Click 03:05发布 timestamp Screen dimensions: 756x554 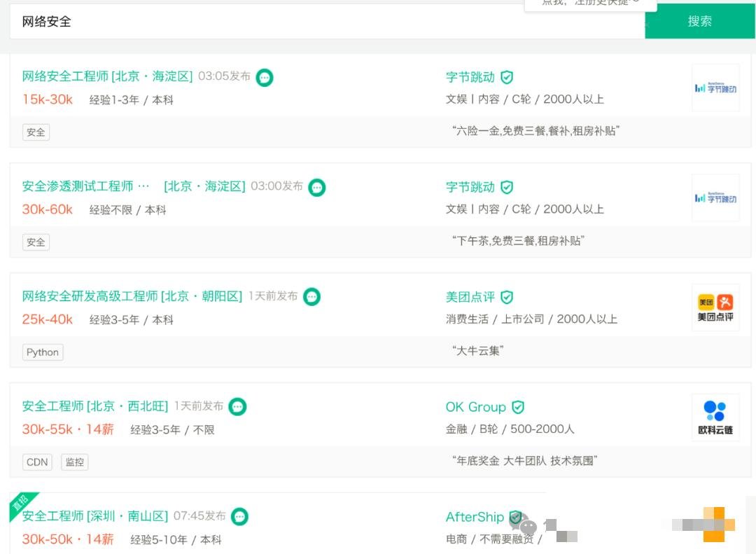click(224, 76)
